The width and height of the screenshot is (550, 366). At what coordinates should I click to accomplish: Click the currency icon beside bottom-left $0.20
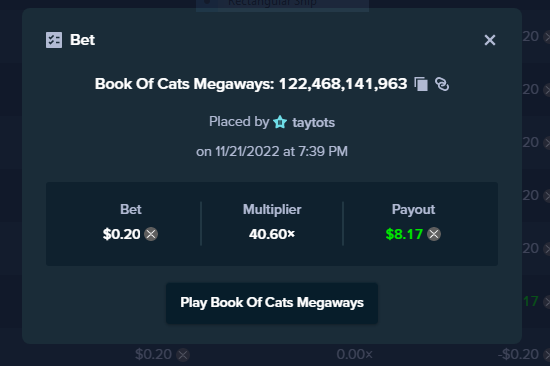click(183, 355)
